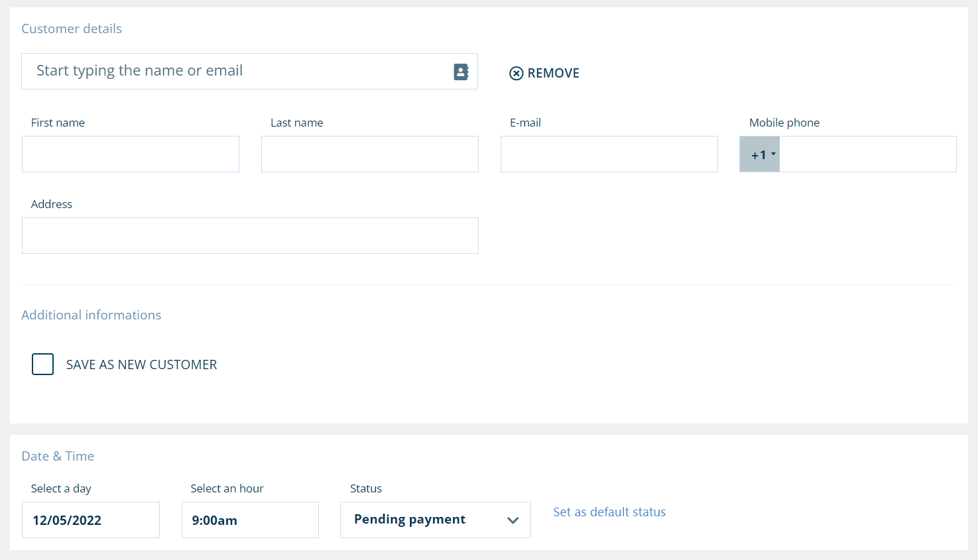This screenshot has height=560, width=978.
Task: Click into the Last name field
Action: coord(370,154)
